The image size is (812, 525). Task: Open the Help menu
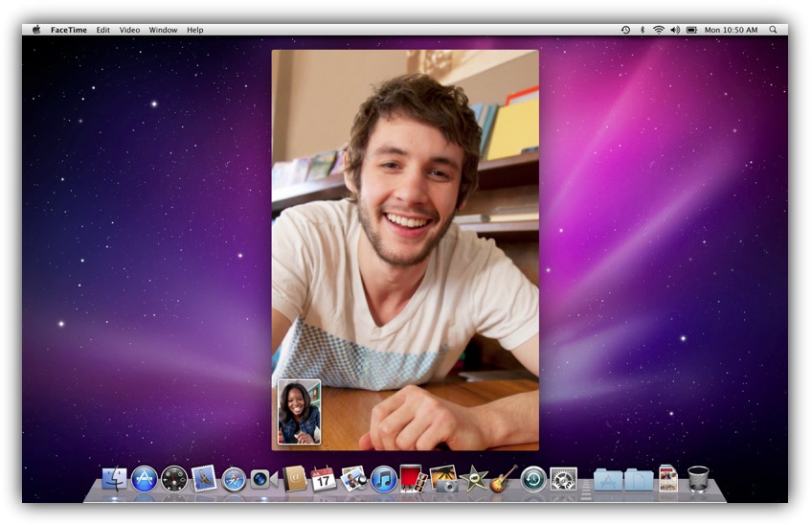pos(194,30)
